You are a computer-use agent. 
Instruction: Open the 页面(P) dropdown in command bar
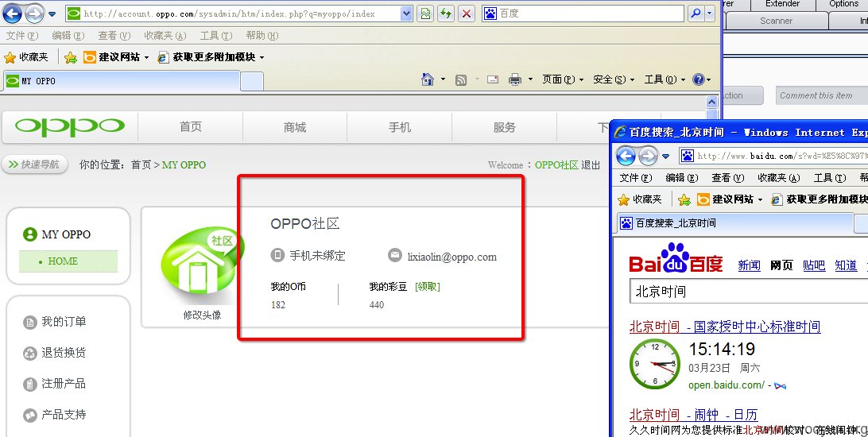563,79
